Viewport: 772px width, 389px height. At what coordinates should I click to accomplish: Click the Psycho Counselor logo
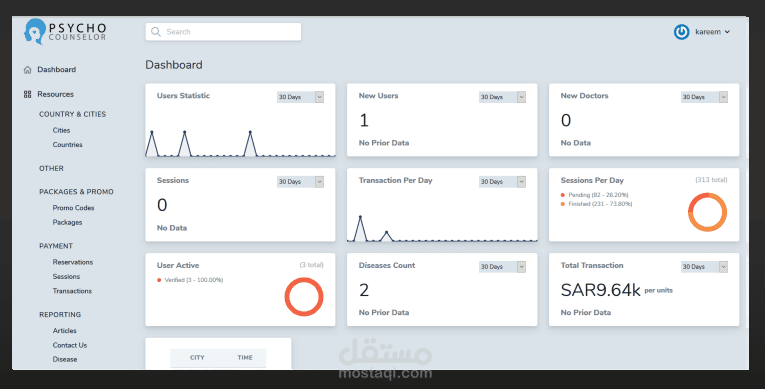coord(65,32)
